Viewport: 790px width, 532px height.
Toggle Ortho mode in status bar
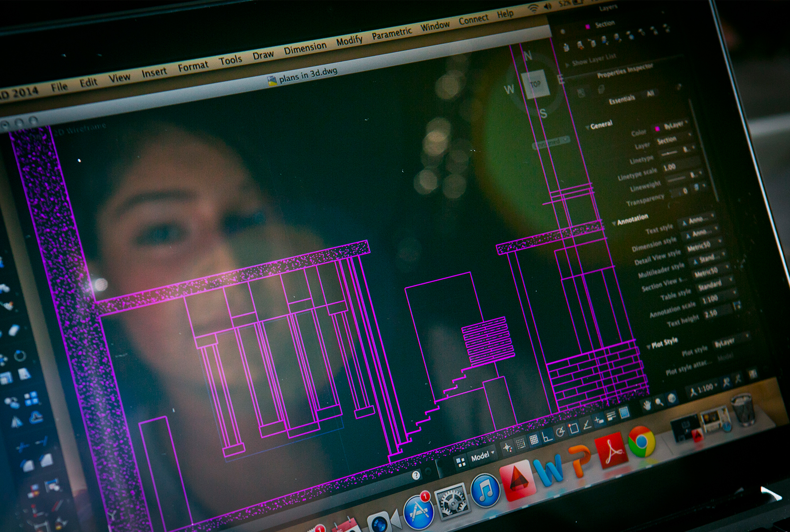click(547, 436)
